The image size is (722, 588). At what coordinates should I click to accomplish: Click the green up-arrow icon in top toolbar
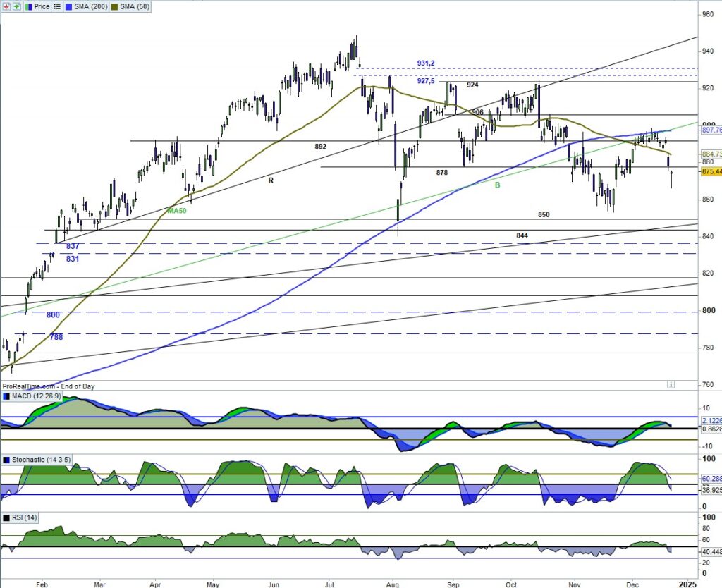tap(16, 6)
